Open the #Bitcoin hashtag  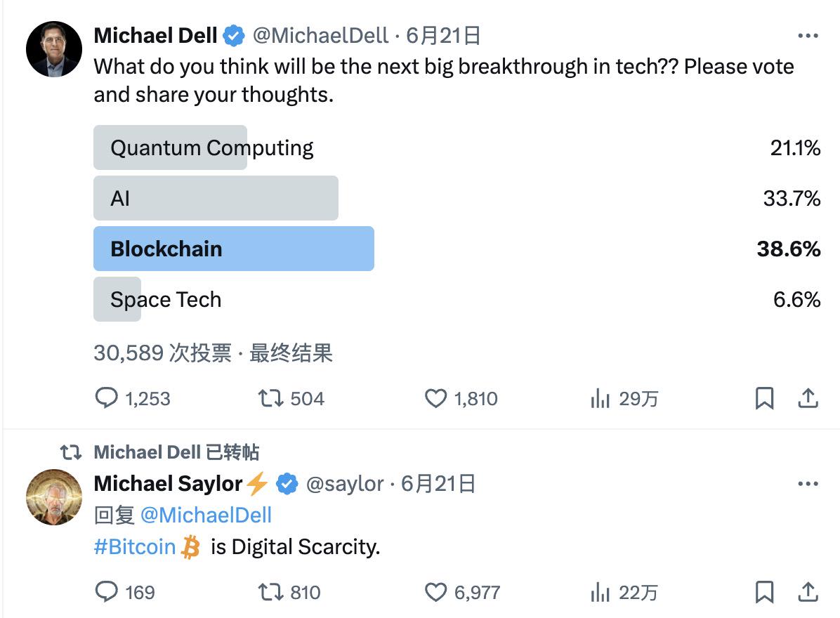(134, 547)
